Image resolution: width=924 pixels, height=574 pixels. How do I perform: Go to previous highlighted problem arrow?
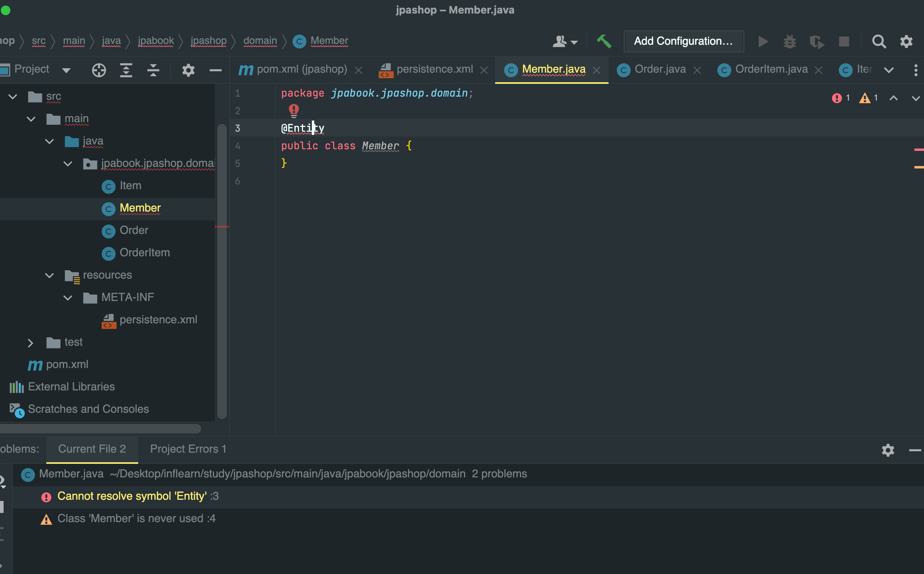click(894, 98)
